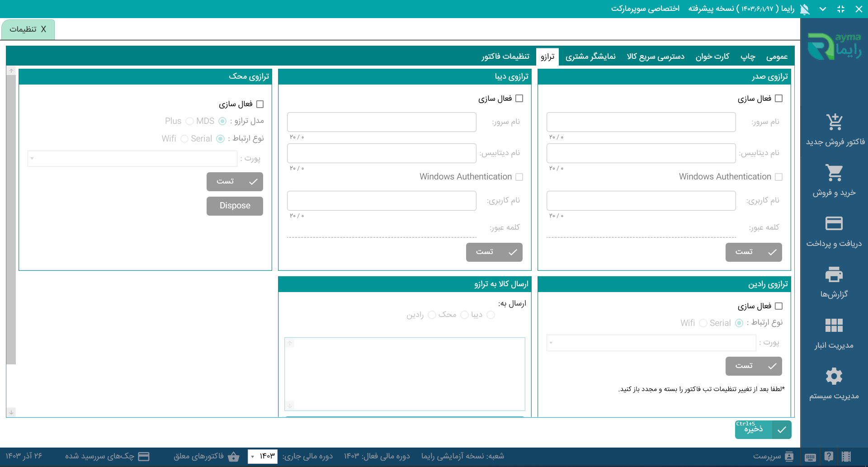Switch to the General (عمومی) tab

coord(777,57)
